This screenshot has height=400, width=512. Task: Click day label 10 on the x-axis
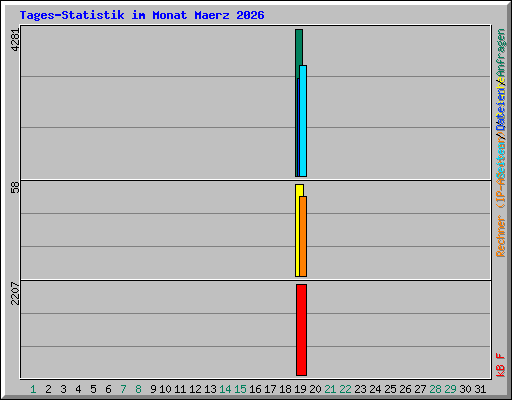[x=165, y=389]
